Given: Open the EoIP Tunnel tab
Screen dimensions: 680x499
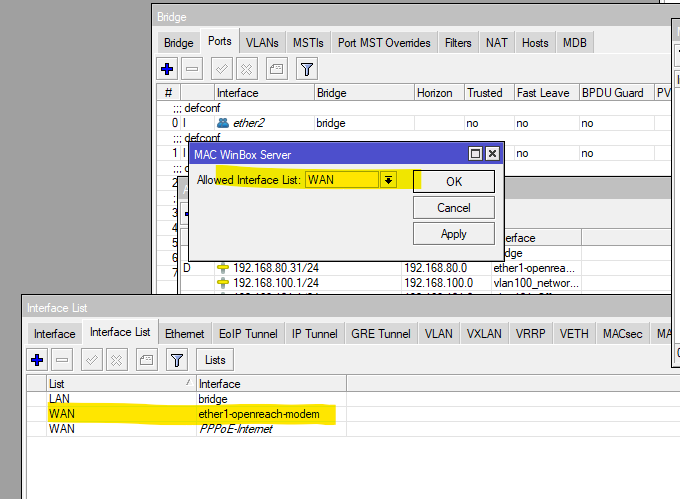Looking at the screenshot, I should click(248, 334).
